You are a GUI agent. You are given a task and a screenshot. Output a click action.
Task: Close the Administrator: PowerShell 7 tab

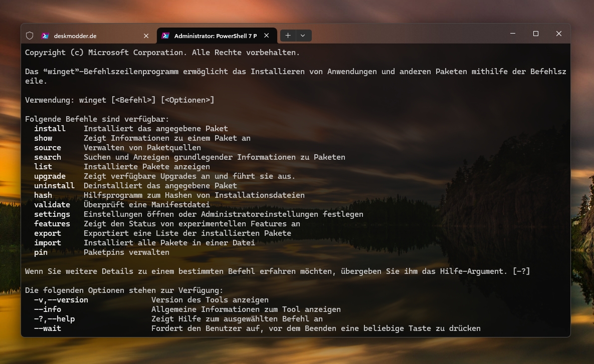click(x=267, y=35)
